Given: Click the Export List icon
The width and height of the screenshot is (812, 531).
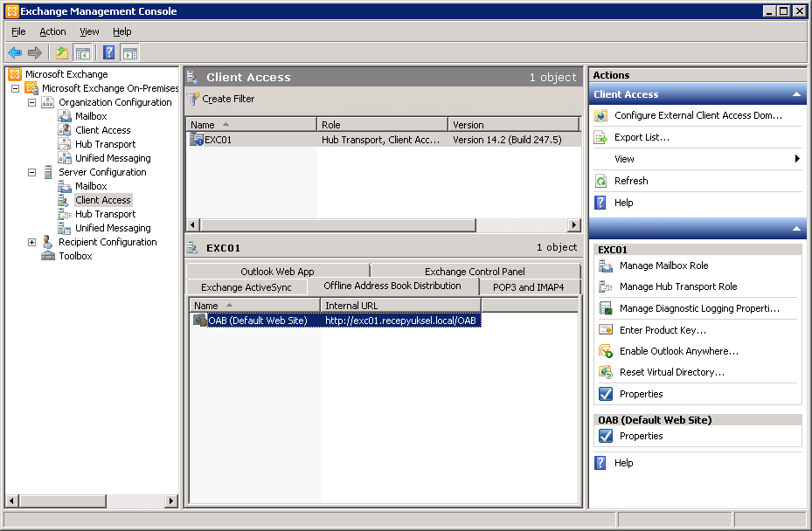Looking at the screenshot, I should pos(600,137).
